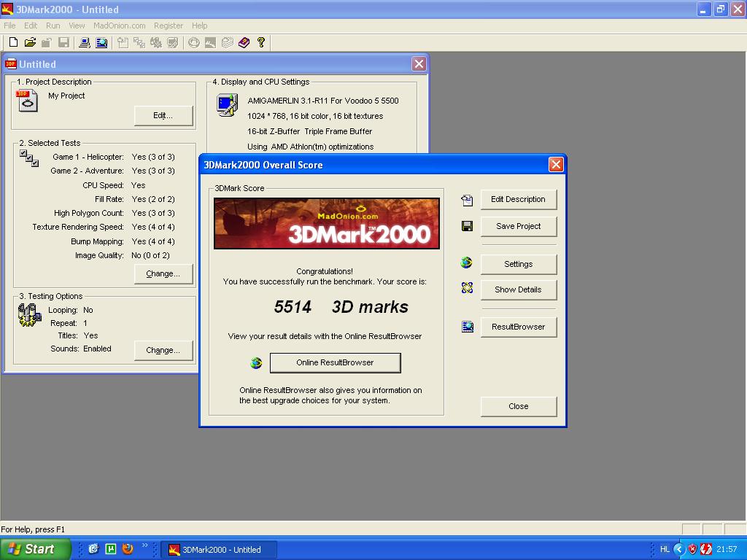Viewport: 747px width, 560px height.
Task: Open the Help menu
Action: pyautogui.click(x=199, y=26)
